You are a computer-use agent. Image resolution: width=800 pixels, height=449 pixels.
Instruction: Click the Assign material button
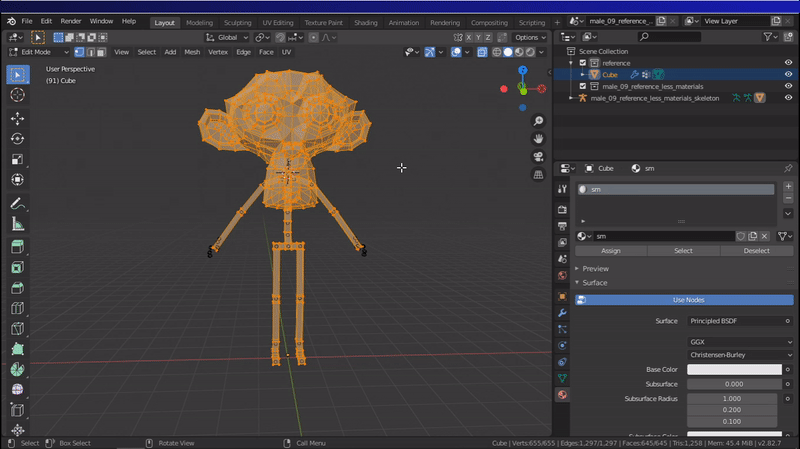tap(611, 251)
